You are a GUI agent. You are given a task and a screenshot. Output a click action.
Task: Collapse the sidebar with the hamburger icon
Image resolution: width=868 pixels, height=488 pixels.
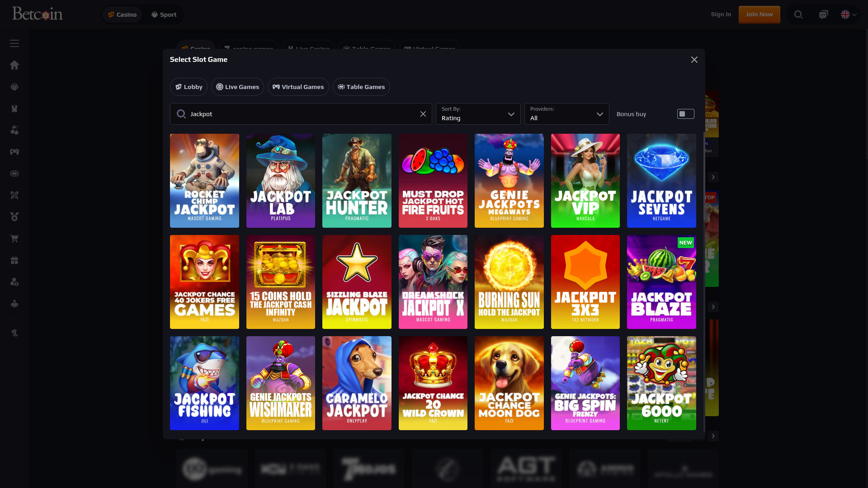pyautogui.click(x=14, y=43)
